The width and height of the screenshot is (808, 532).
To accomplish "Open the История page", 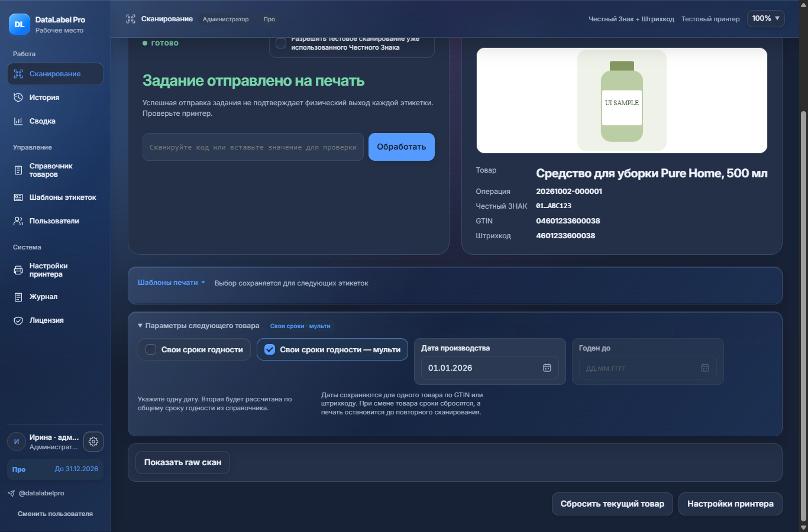I will coord(55,98).
